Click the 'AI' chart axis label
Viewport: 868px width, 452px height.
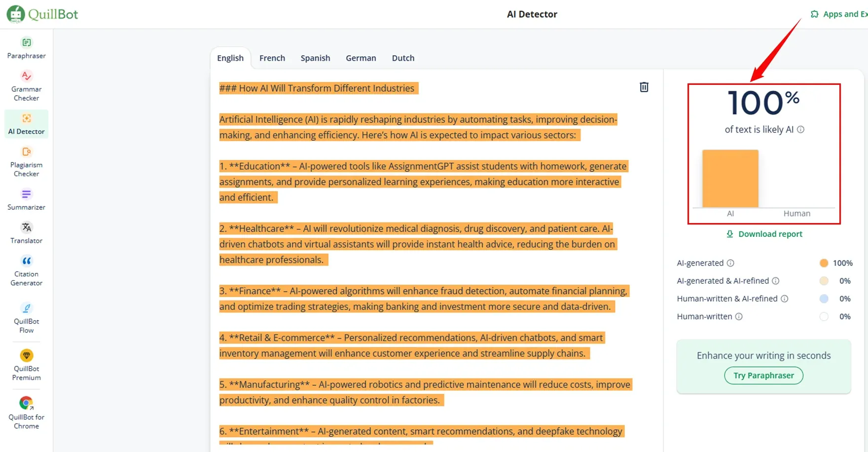coord(730,214)
